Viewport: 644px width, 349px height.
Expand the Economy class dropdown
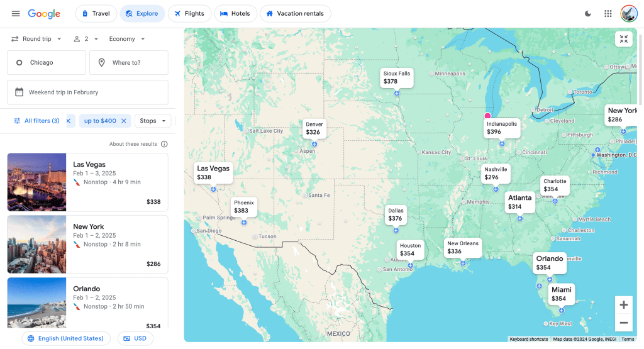pyautogui.click(x=127, y=39)
